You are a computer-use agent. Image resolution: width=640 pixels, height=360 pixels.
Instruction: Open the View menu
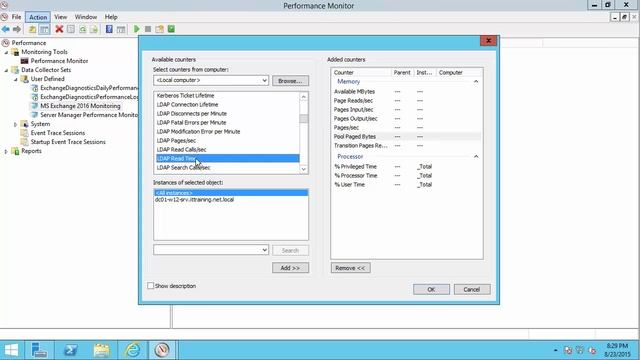click(60, 17)
